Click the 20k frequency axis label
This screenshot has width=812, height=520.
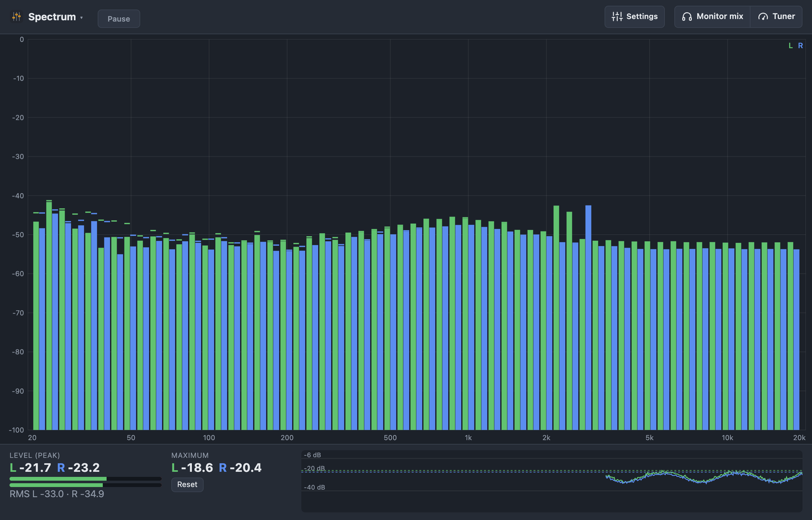(x=799, y=438)
